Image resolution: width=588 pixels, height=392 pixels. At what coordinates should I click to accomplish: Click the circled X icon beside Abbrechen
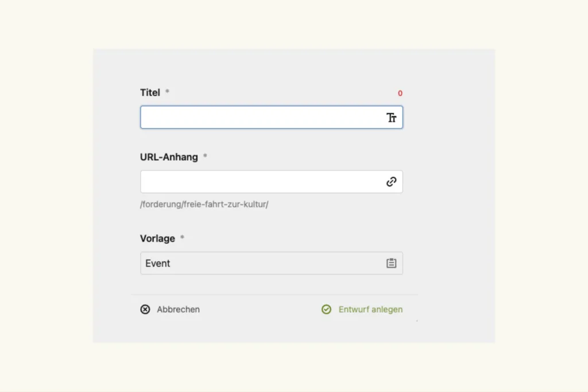[x=145, y=309]
